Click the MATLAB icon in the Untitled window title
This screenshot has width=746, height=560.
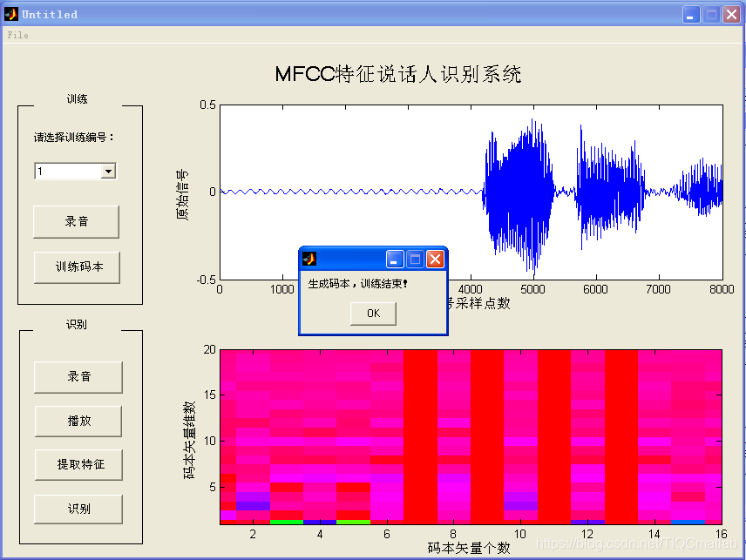click(x=11, y=14)
